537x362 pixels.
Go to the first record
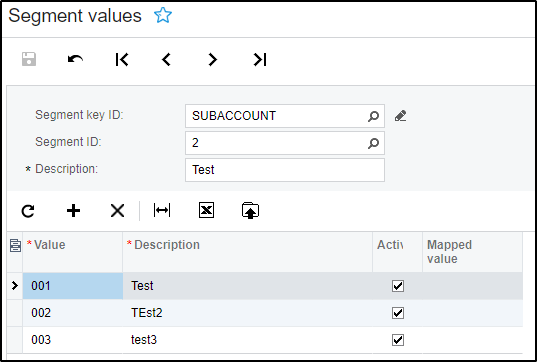pyautogui.click(x=122, y=60)
